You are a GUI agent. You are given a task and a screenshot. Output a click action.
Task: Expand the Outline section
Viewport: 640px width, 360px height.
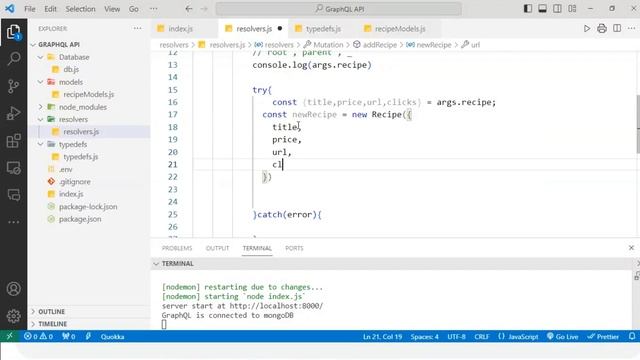pos(51,311)
